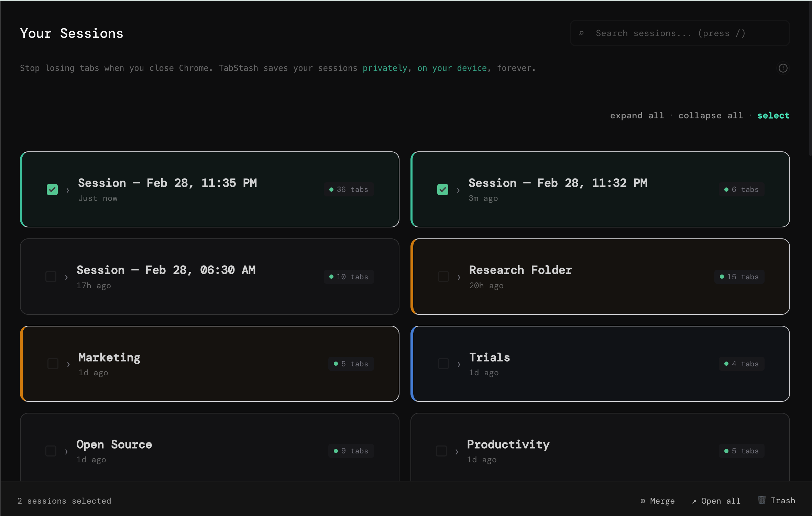The image size is (812, 516).
Task: Toggle the select mode
Action: (x=773, y=115)
